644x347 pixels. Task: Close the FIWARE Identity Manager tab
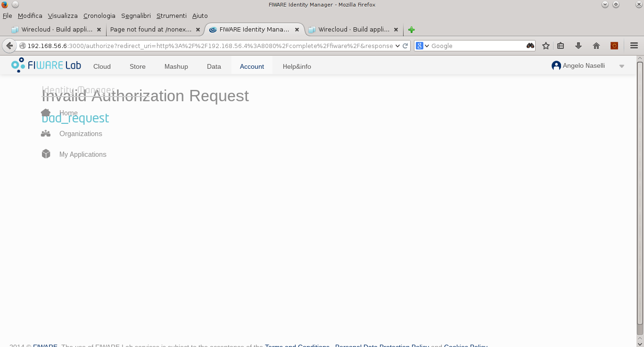(x=297, y=29)
